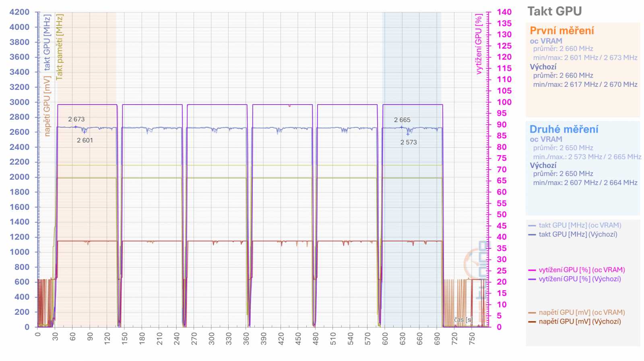Click legend entry "napětí GPU [mV] (Výchozí)"
644x361 pixels.
(580, 321)
